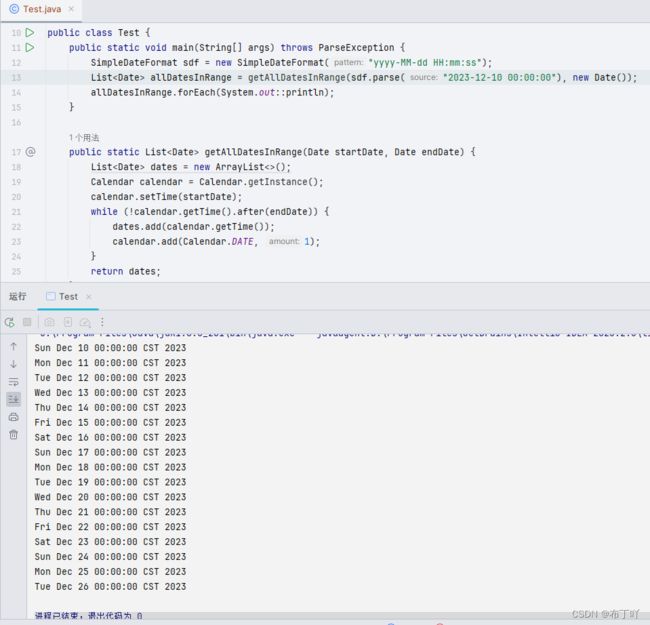Clear all console output with the trash icon
Viewport: 650px width, 625px height.
(13, 435)
